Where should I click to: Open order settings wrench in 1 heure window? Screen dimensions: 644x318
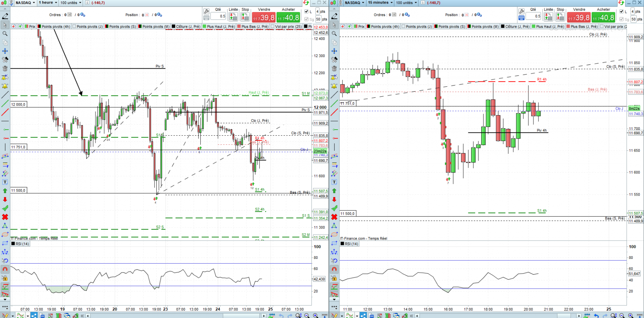pos(206,11)
